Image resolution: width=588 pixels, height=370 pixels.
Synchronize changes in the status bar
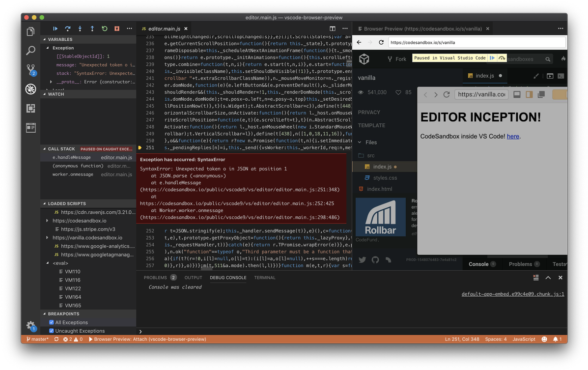(x=56, y=339)
